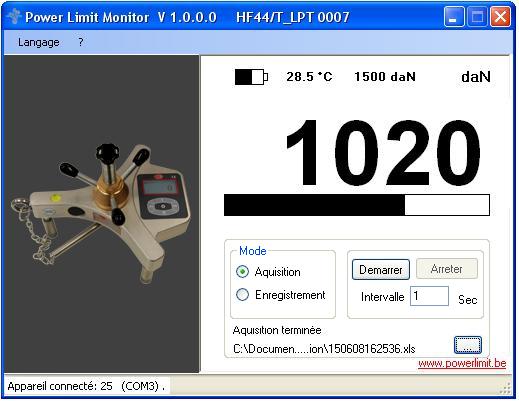Click the large 1020 force reading
Screen dimensions: 519x401
(x=383, y=153)
